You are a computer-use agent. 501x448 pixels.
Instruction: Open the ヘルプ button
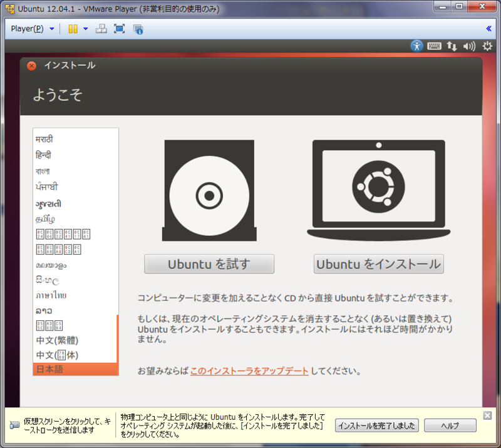(x=450, y=425)
